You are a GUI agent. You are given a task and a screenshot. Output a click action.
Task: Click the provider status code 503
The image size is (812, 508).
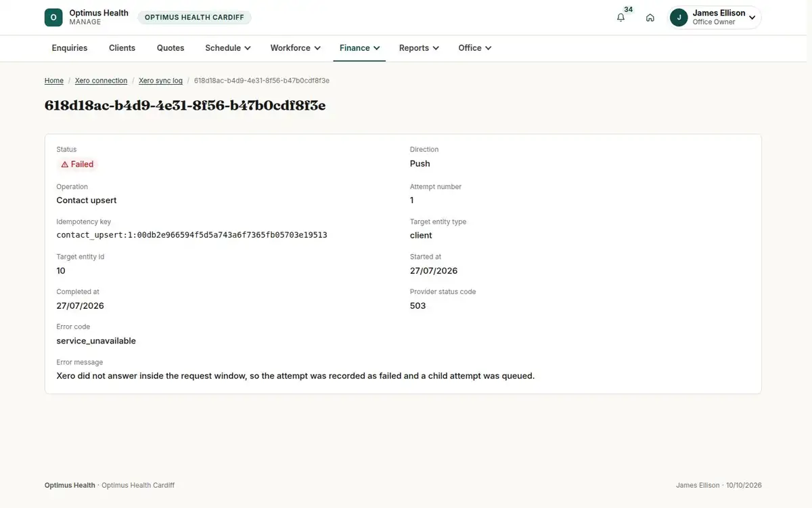[418, 306]
